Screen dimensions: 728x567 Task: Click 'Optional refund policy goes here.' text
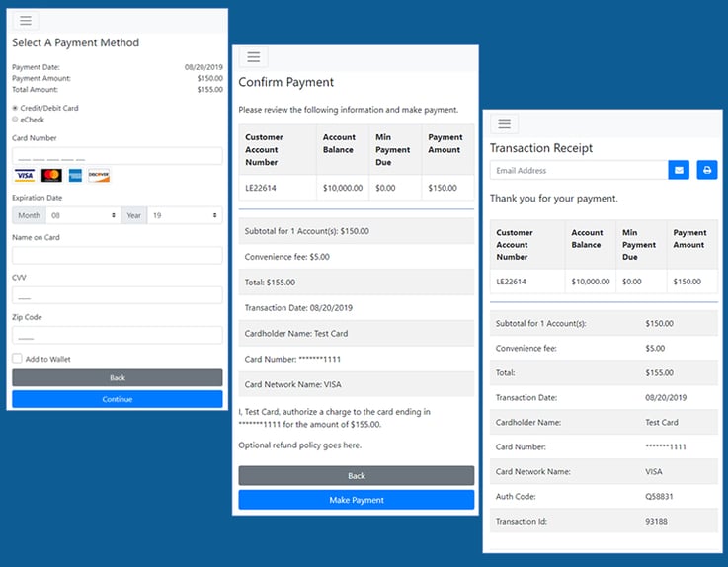pyautogui.click(x=299, y=445)
